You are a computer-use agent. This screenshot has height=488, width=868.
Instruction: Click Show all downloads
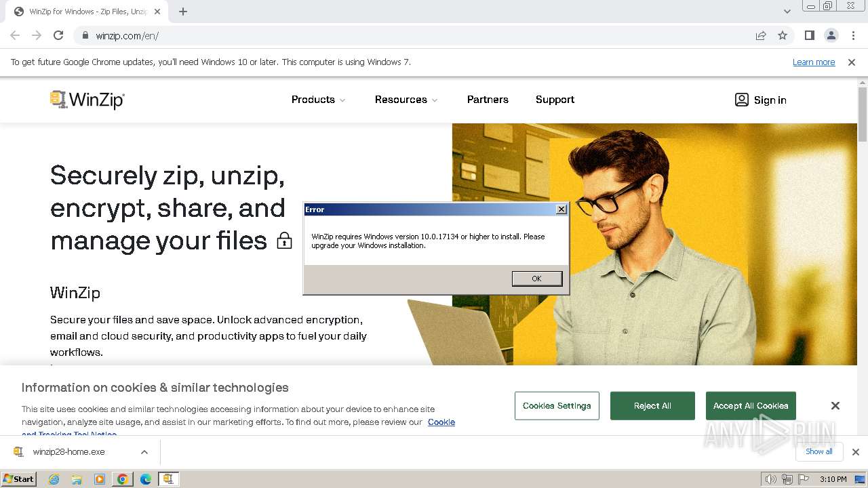(x=819, y=451)
